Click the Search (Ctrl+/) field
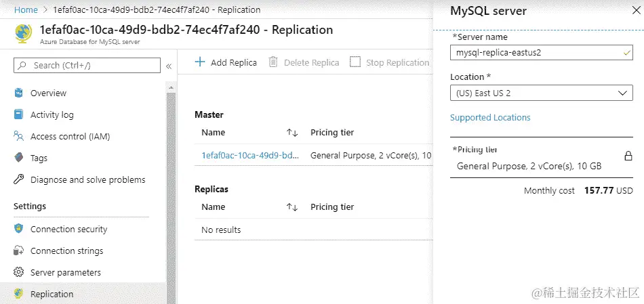This screenshot has width=644, height=304. (87, 65)
